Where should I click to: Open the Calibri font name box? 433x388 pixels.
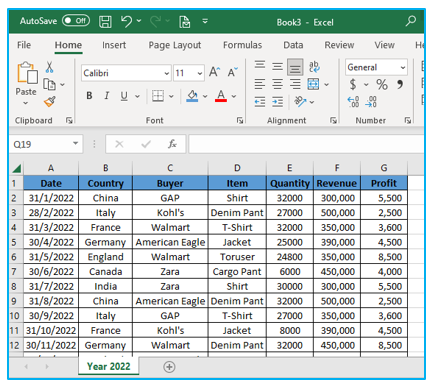(x=126, y=73)
